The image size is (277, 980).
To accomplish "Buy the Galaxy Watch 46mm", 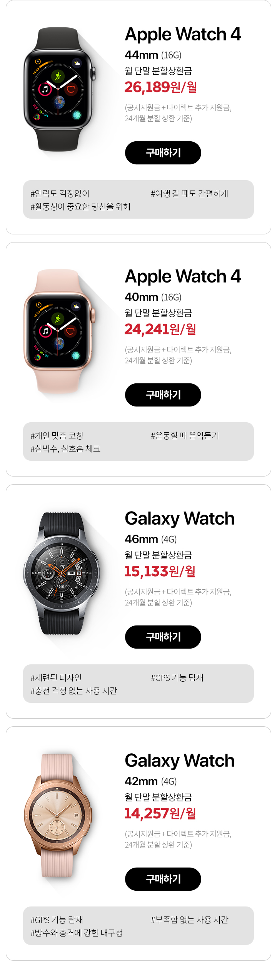I will 163,637.
